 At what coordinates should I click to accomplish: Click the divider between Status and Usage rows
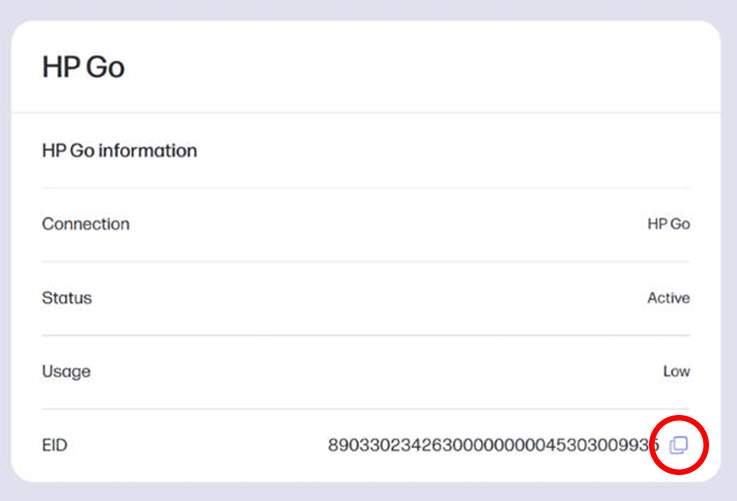coord(366,335)
